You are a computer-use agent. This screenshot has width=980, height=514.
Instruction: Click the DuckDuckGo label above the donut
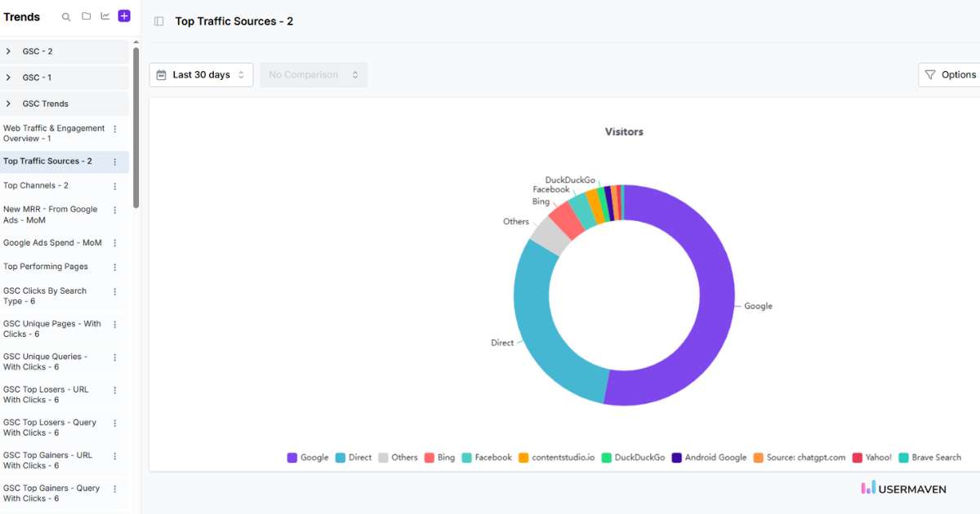click(x=570, y=180)
